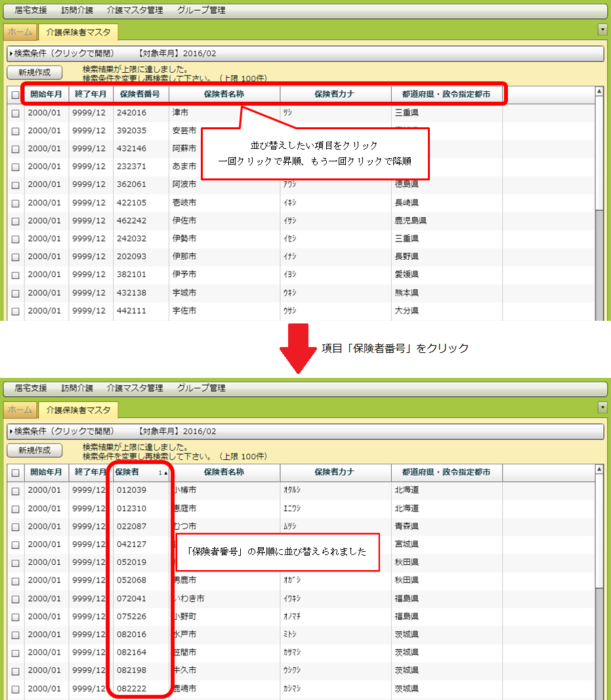Switch to ホーム tab in the upper panel
This screenshot has width=611, height=700.
20,31
